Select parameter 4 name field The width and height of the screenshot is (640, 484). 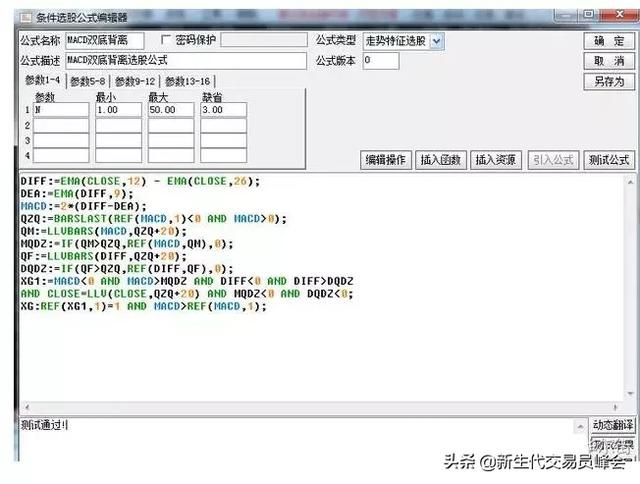click(x=61, y=155)
